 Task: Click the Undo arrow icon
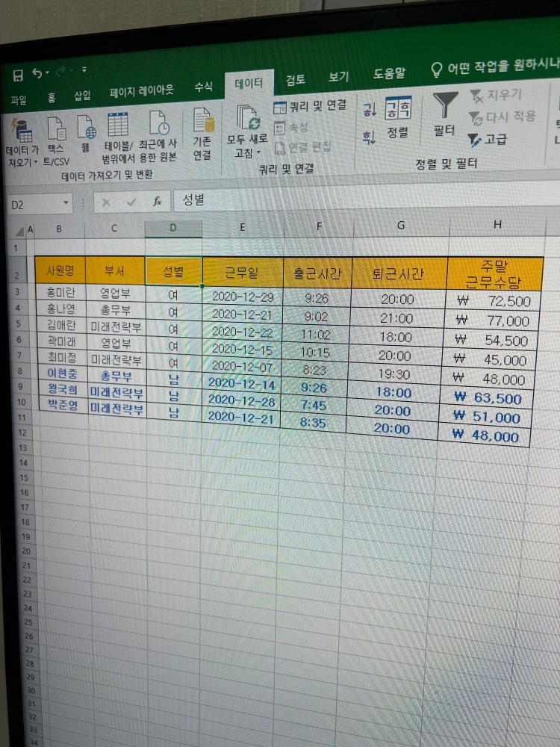(37, 73)
